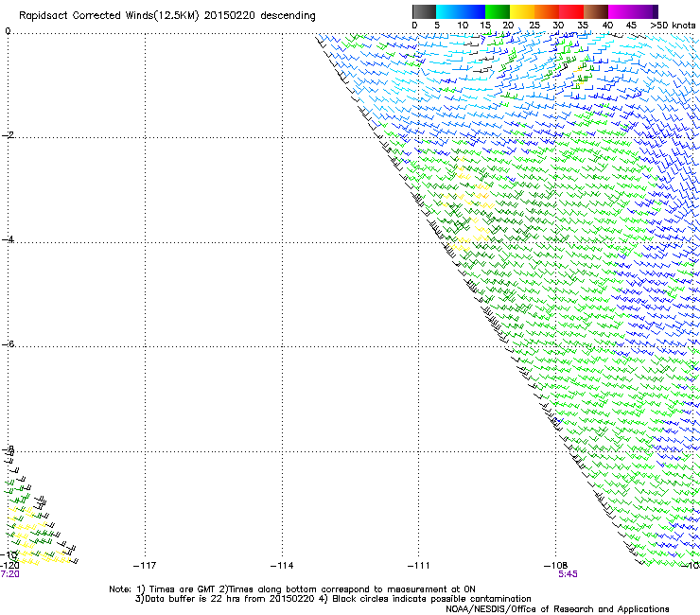Click the cyan 5-10 knots color segment
700x615 pixels.
[447, 11]
